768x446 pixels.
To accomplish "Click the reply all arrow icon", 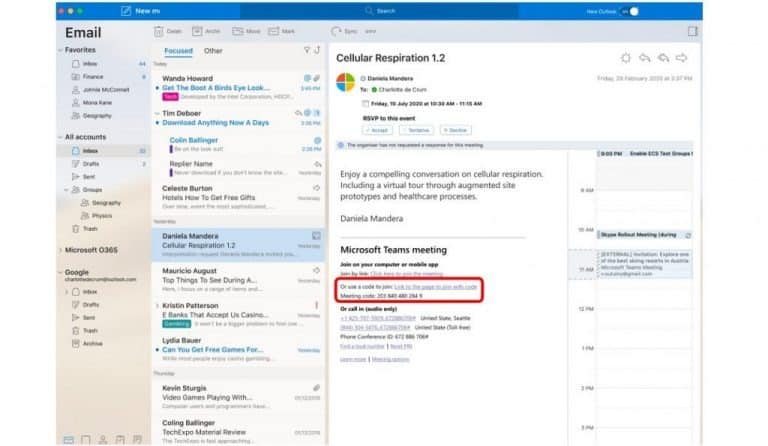I will [x=663, y=59].
